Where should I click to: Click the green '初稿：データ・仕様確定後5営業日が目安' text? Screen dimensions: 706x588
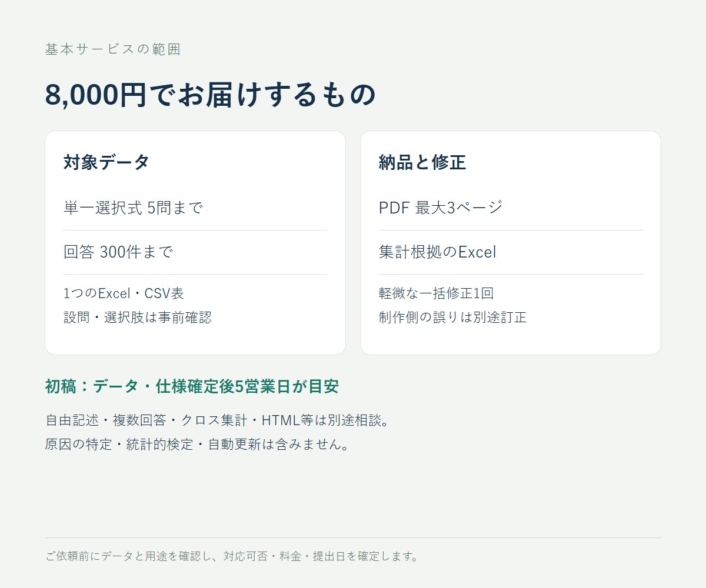pyautogui.click(x=192, y=386)
